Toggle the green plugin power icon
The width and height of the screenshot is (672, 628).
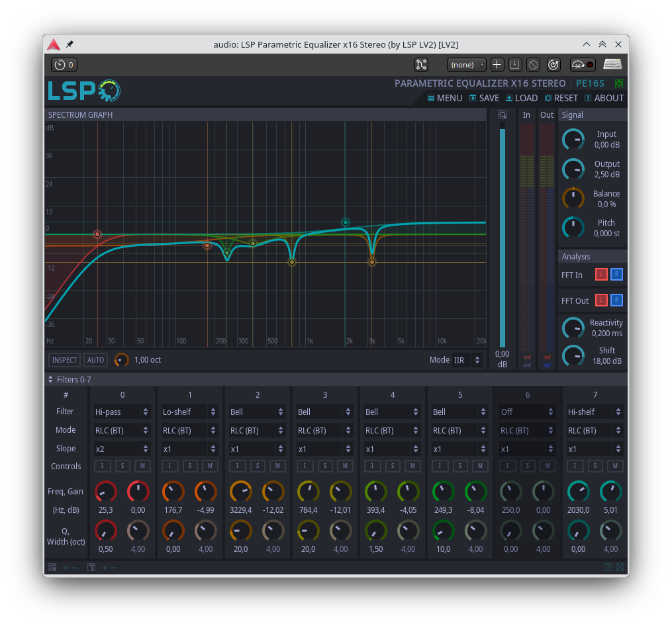point(619,83)
